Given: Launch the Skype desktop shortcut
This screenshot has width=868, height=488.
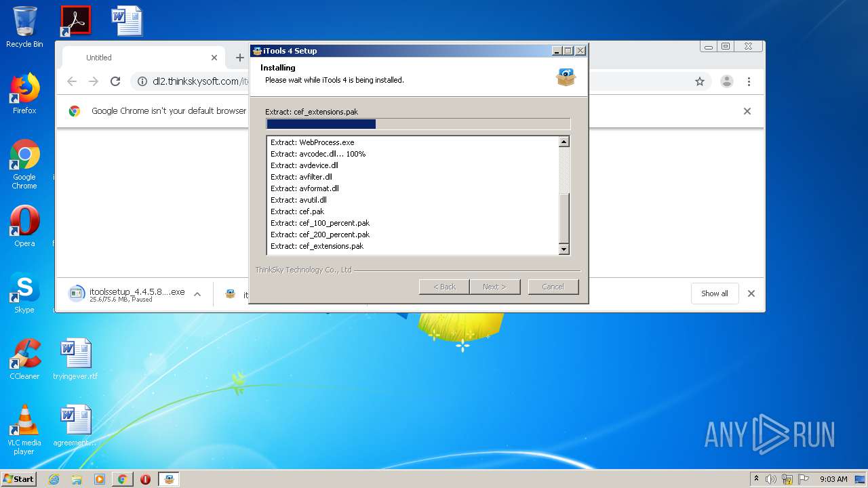Looking at the screenshot, I should coord(24,293).
